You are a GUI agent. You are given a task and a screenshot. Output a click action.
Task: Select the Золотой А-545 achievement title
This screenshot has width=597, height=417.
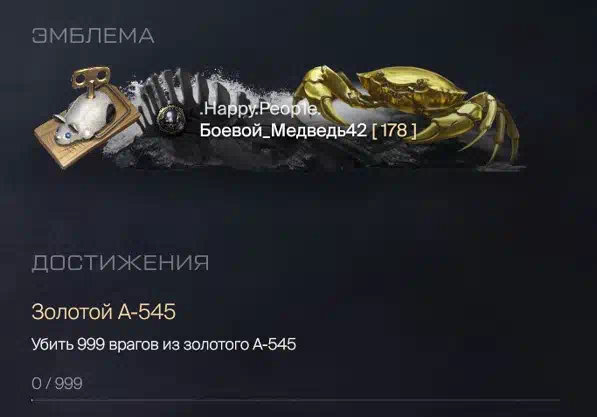coord(104,312)
